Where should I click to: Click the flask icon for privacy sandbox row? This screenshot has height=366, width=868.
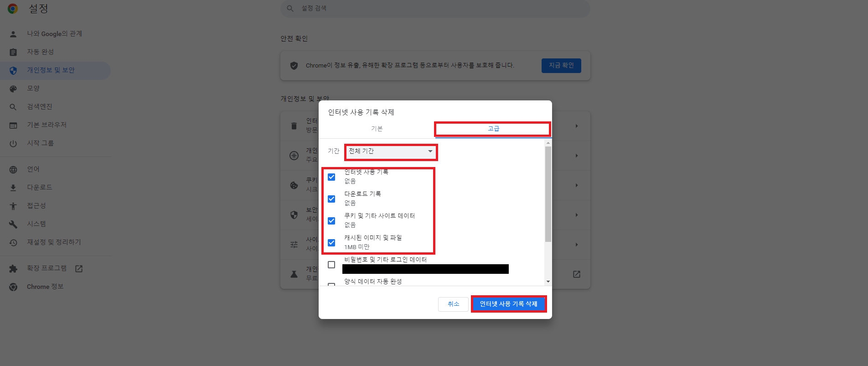294,274
